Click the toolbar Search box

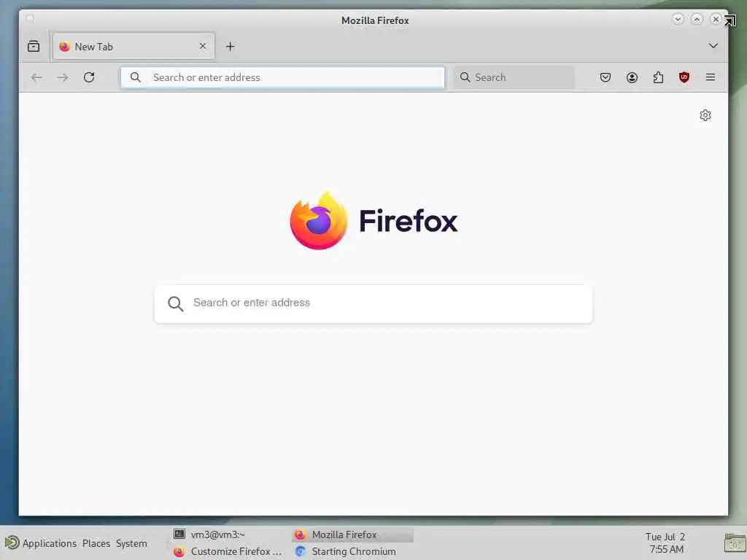(x=514, y=77)
